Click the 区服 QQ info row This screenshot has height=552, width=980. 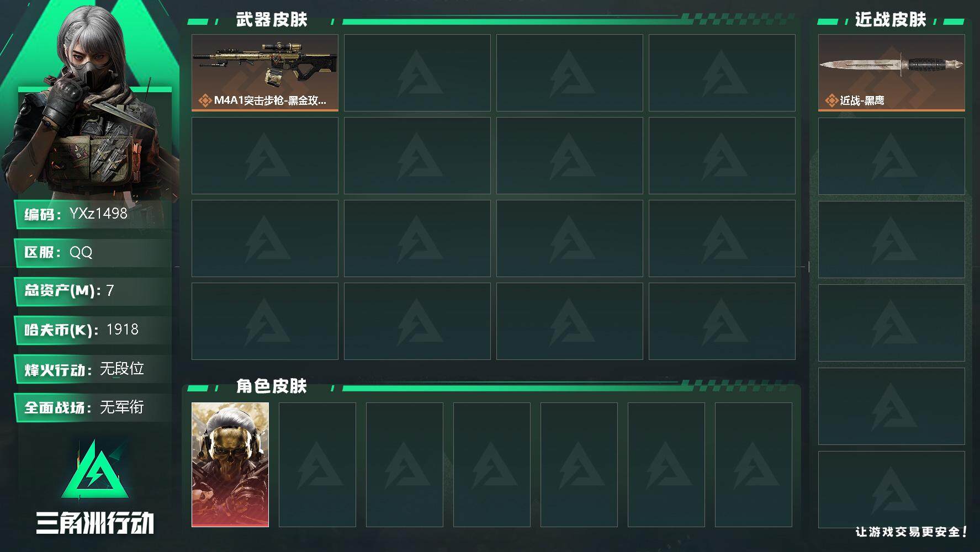click(x=93, y=253)
